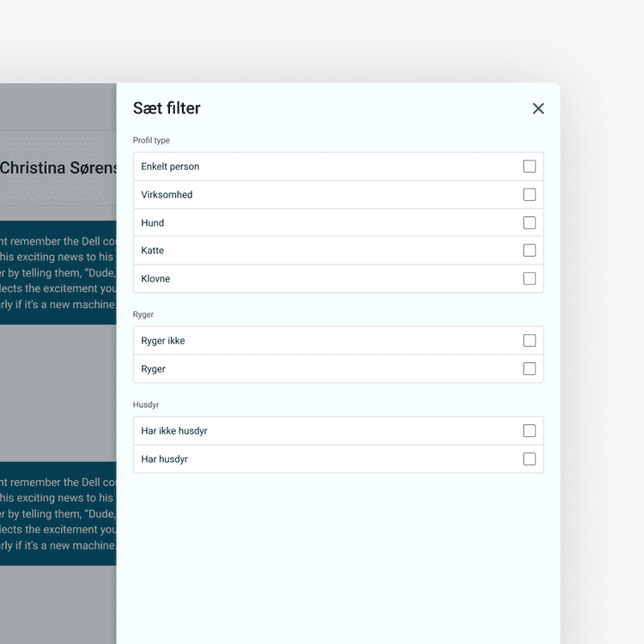Check the Enkelt person checkbox
The width and height of the screenshot is (644, 644).
pos(529,167)
